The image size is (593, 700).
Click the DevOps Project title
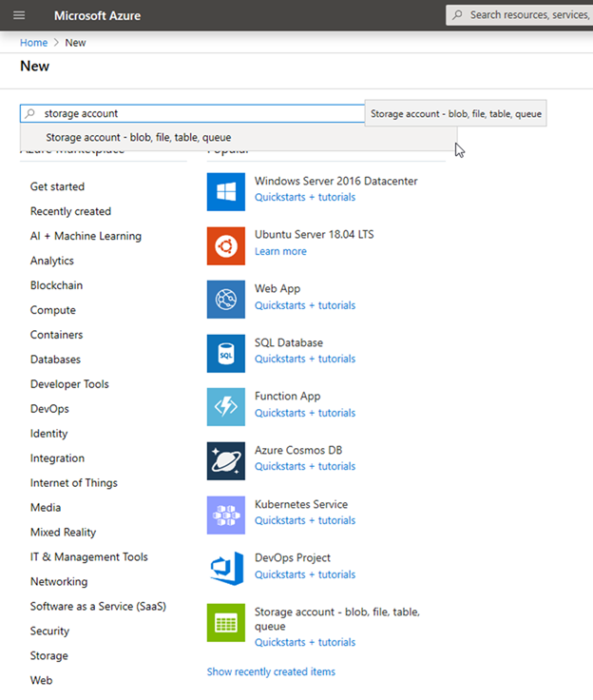pyautogui.click(x=293, y=558)
